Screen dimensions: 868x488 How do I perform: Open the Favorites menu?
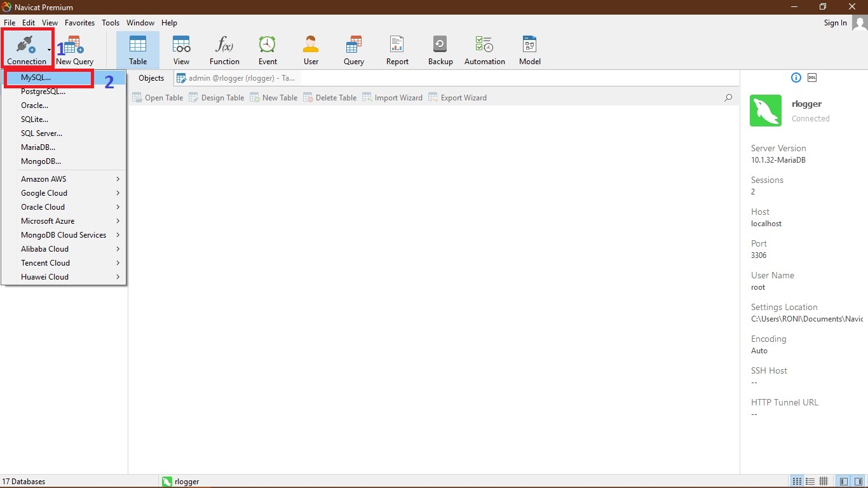pyautogui.click(x=79, y=23)
